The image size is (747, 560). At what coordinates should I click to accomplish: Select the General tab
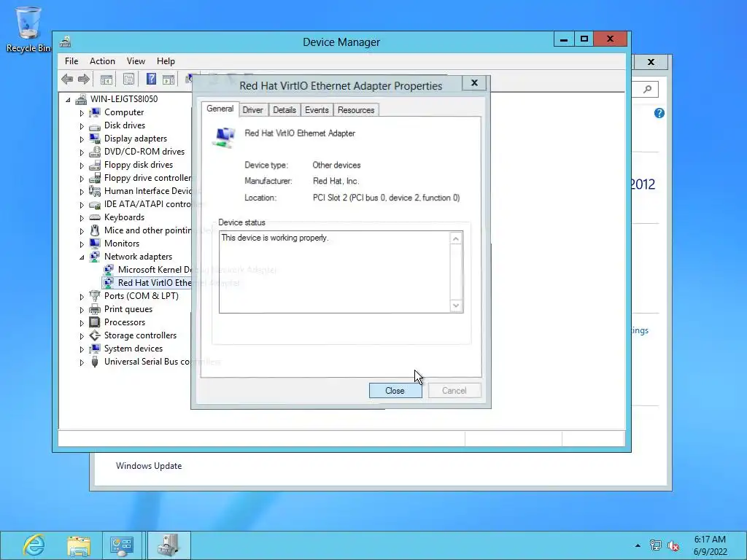point(220,109)
